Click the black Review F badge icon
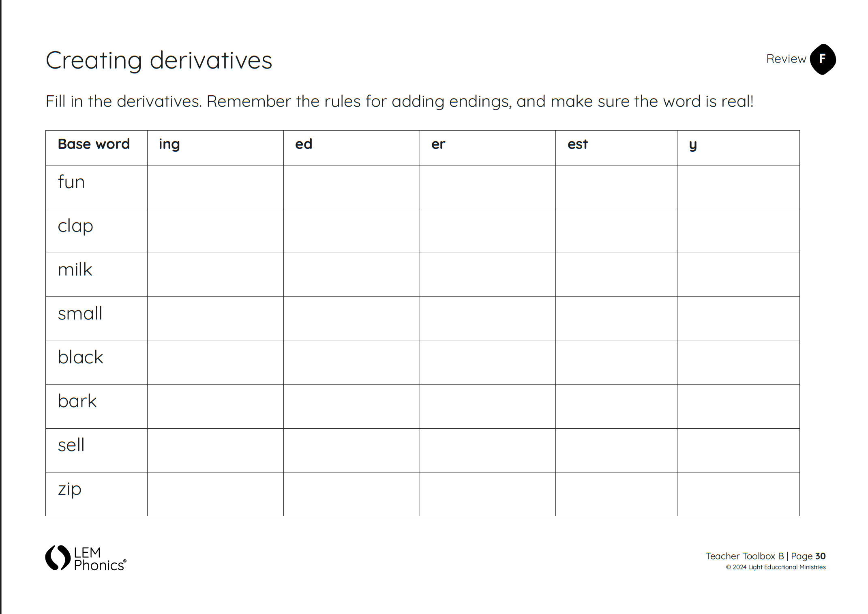The height and width of the screenshot is (614, 868). (x=823, y=59)
